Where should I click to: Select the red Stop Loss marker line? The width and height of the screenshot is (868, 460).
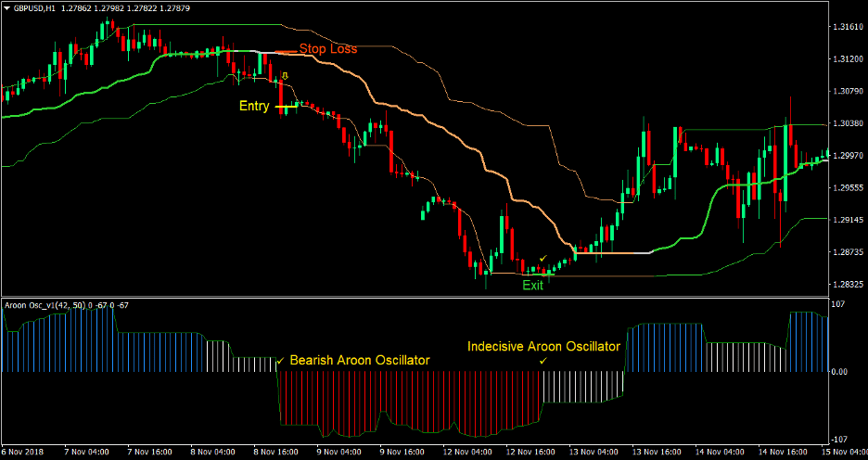pos(283,50)
